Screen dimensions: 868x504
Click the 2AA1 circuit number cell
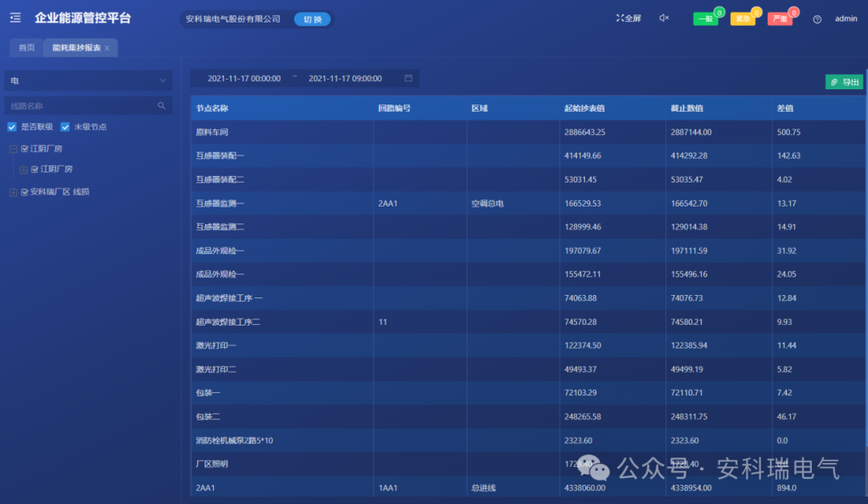point(389,203)
